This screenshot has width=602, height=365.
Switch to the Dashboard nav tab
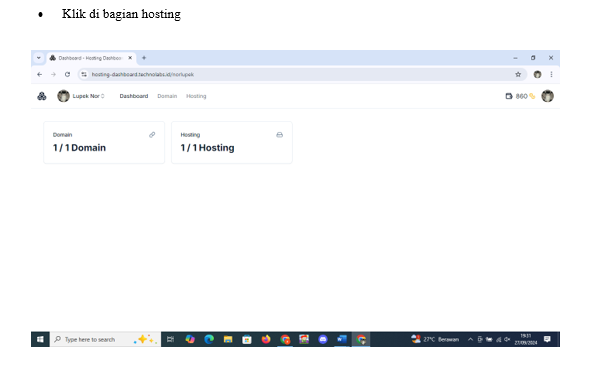134,96
